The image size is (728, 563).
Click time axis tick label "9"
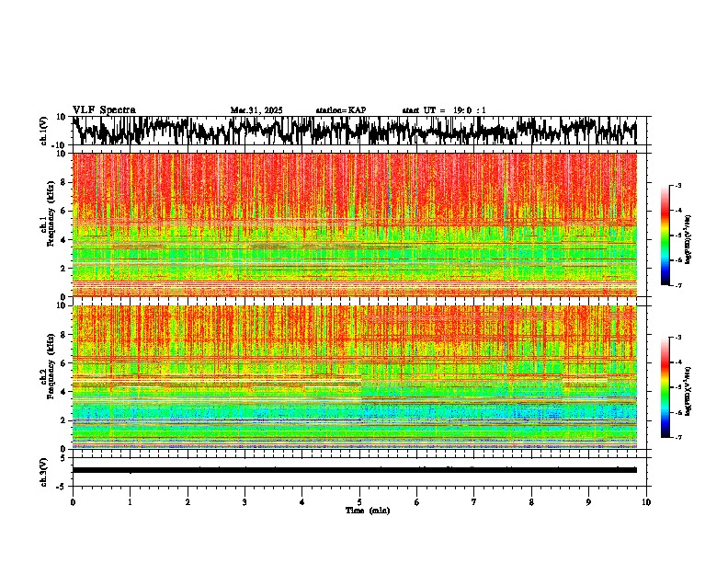(x=588, y=502)
